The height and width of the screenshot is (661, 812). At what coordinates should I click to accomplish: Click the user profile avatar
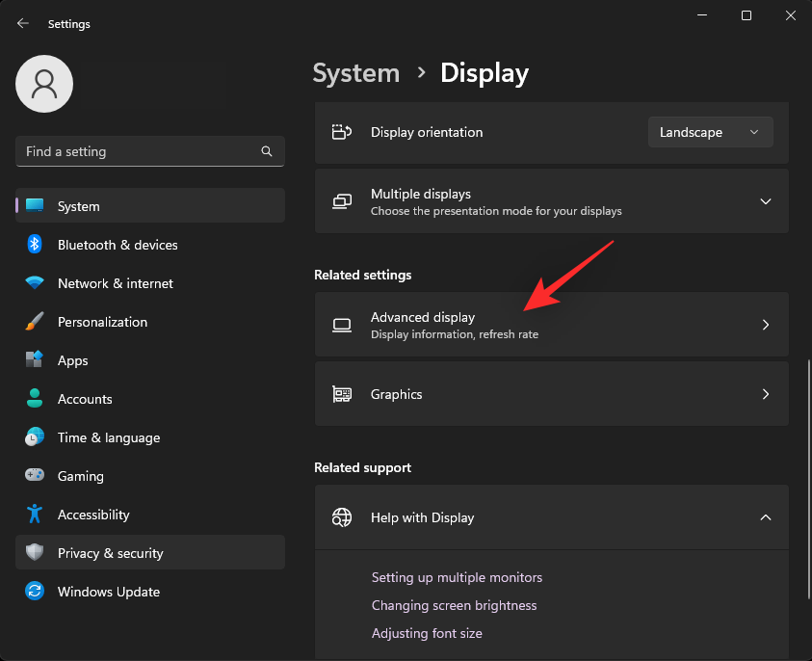pos(43,84)
